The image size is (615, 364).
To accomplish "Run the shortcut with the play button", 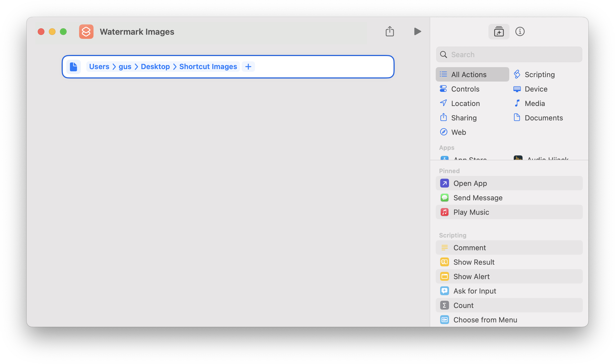I will [x=417, y=31].
